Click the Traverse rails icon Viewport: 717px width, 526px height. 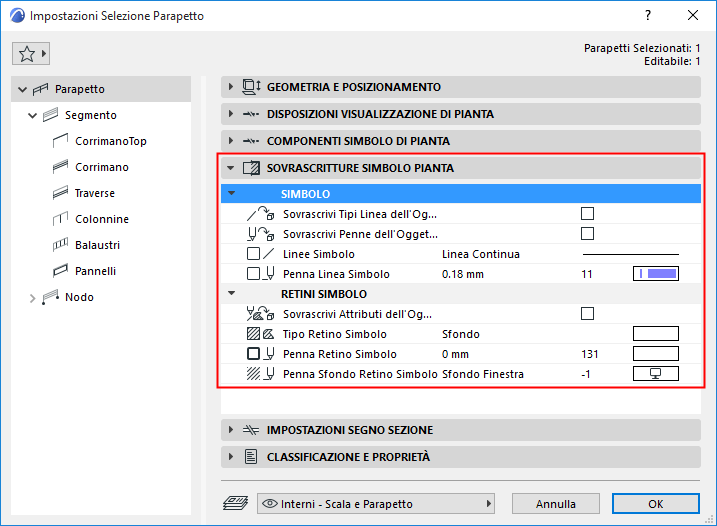tap(60, 193)
